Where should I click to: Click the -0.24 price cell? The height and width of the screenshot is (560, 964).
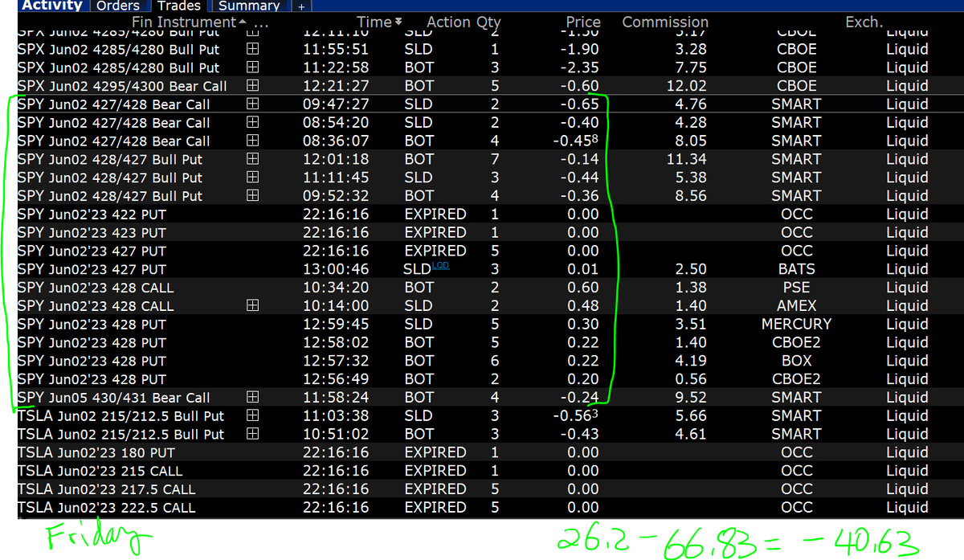point(578,398)
